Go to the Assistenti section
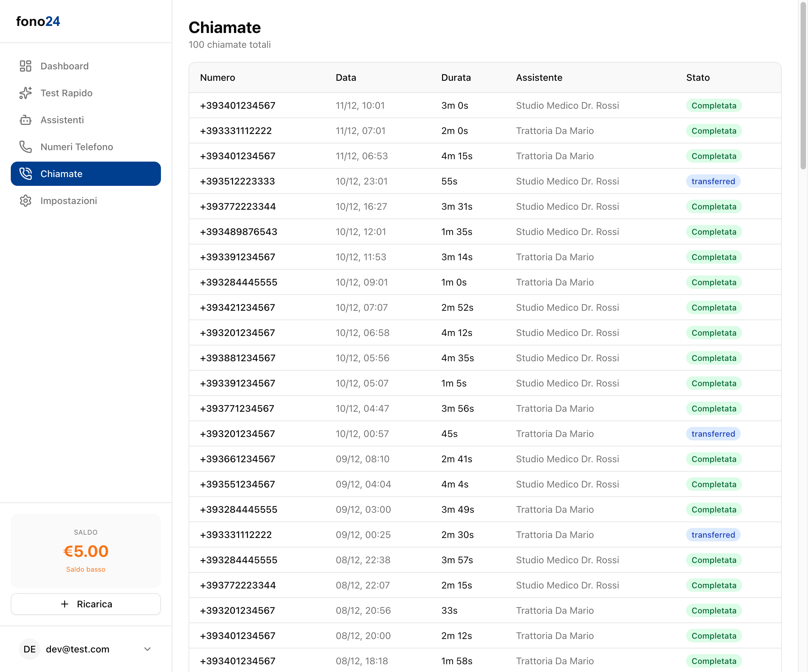This screenshot has height=672, width=808. tap(62, 120)
